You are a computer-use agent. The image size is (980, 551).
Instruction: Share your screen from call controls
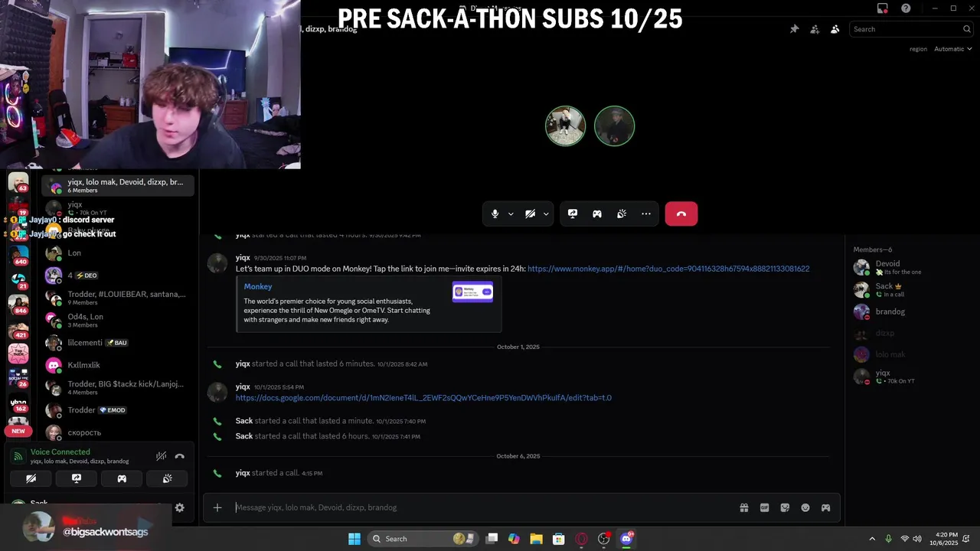[x=573, y=214]
